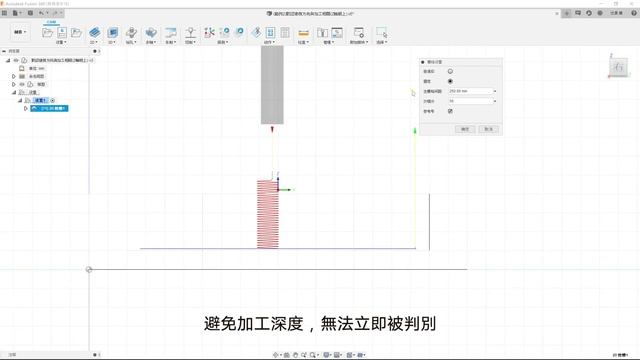This screenshot has width=640, height=360.
Task: Click the Multi-axis machining icon
Action: tap(151, 32)
